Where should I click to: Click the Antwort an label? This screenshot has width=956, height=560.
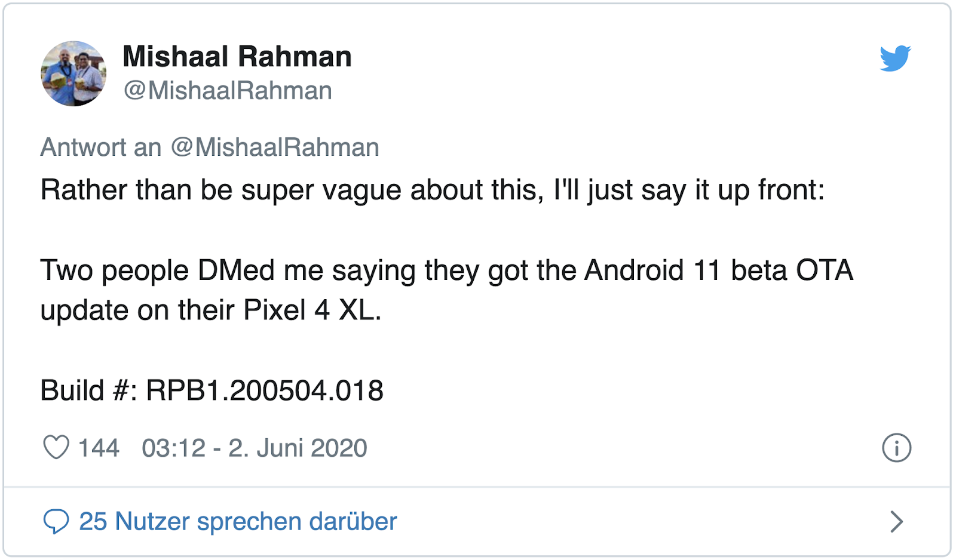point(101,147)
